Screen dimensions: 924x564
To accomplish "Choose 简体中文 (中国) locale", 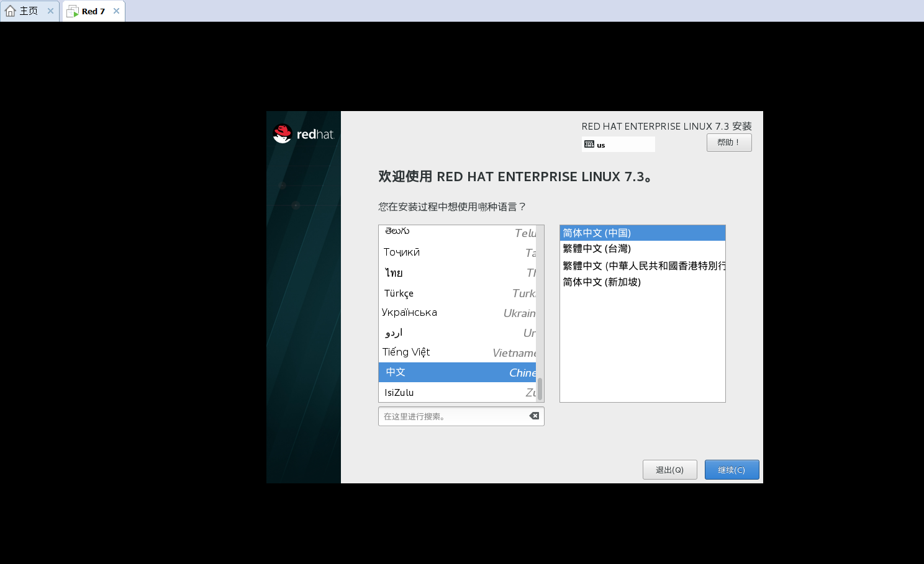I will tap(643, 233).
